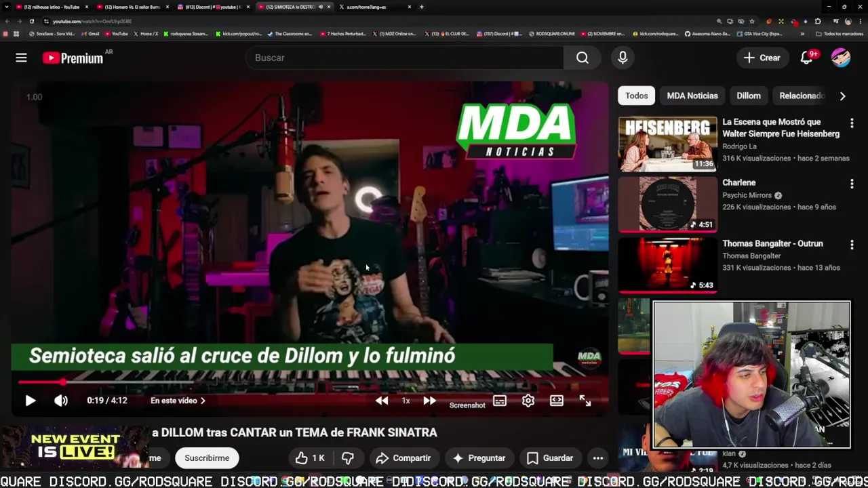Viewport: 868px width, 488px height.
Task: Open 'Todos los marcadores' folder
Action: coord(838,34)
